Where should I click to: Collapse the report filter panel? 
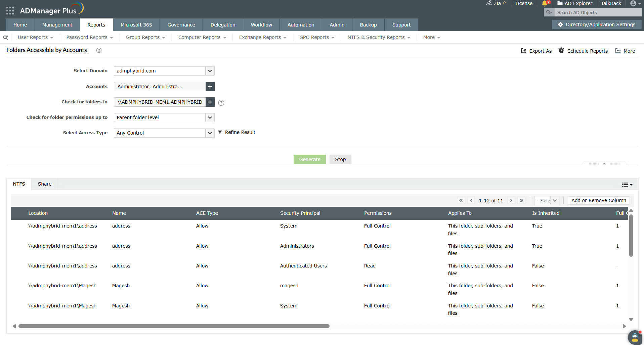[604, 164]
